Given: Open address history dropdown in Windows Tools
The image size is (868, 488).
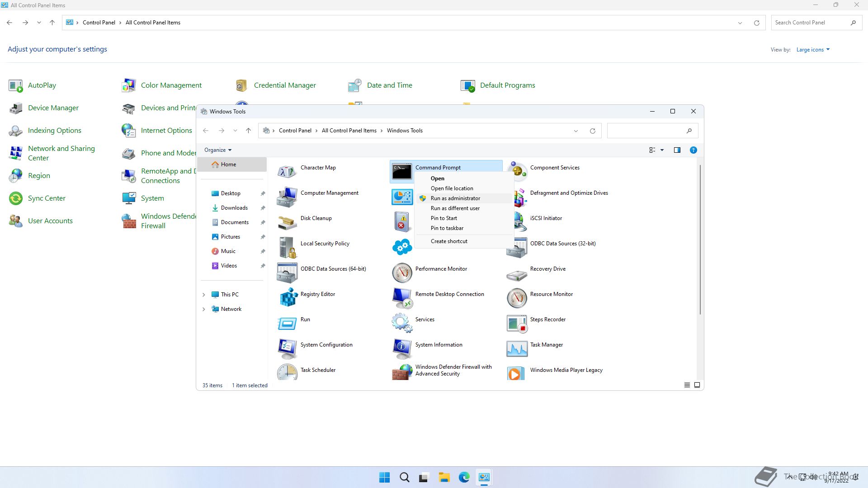Looking at the screenshot, I should 576,131.
